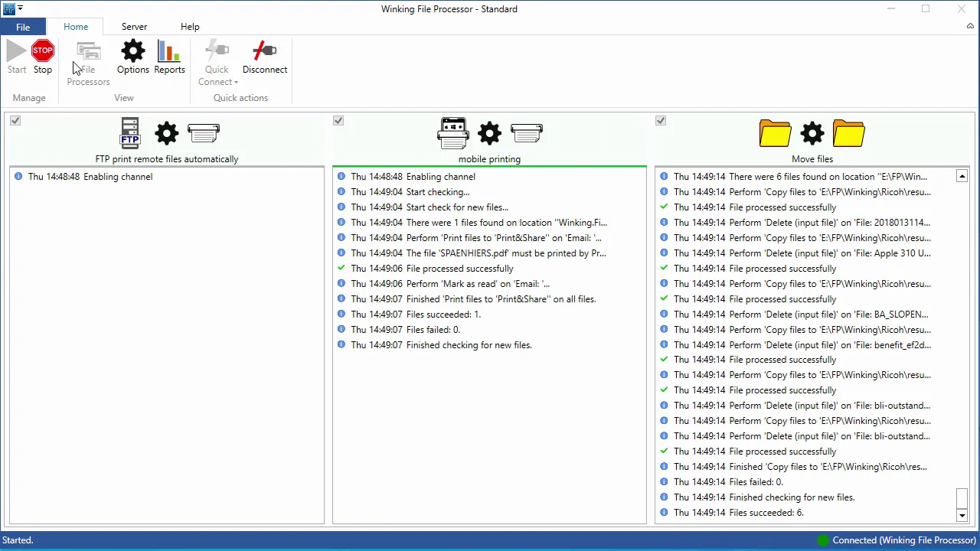Toggle FTP print channel enabled checkbox

(15, 120)
